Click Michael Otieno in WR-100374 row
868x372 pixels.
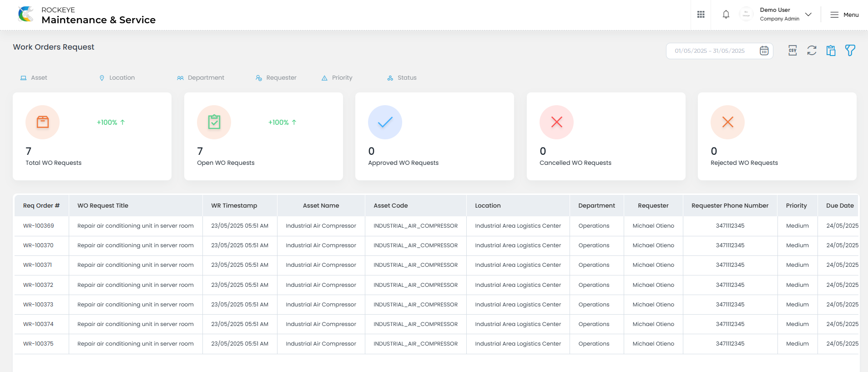click(653, 324)
